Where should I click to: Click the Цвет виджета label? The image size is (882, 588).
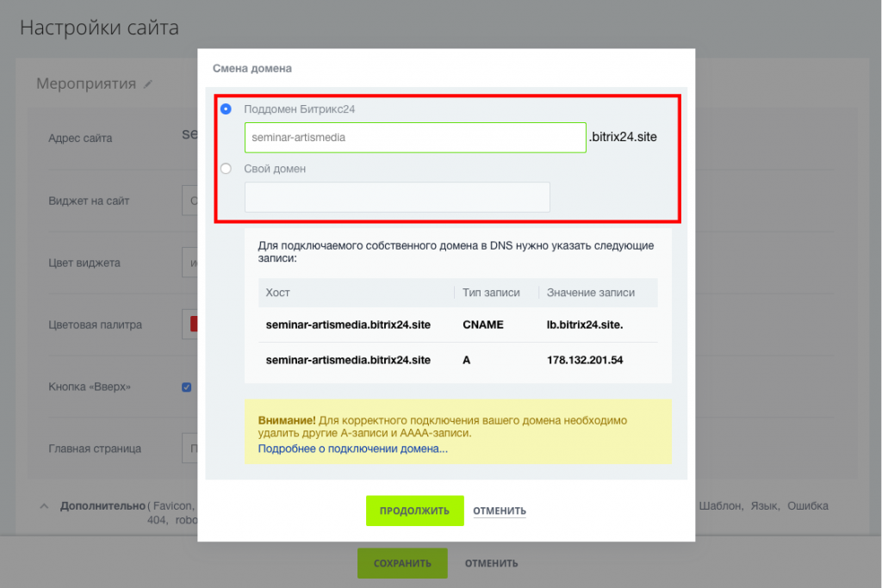pos(84,263)
